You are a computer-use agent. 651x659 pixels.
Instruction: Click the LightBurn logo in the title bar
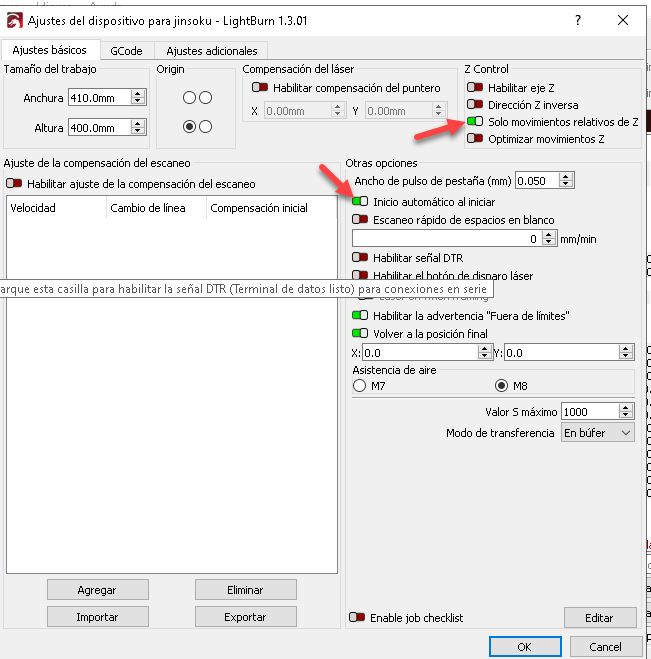pyautogui.click(x=14, y=20)
